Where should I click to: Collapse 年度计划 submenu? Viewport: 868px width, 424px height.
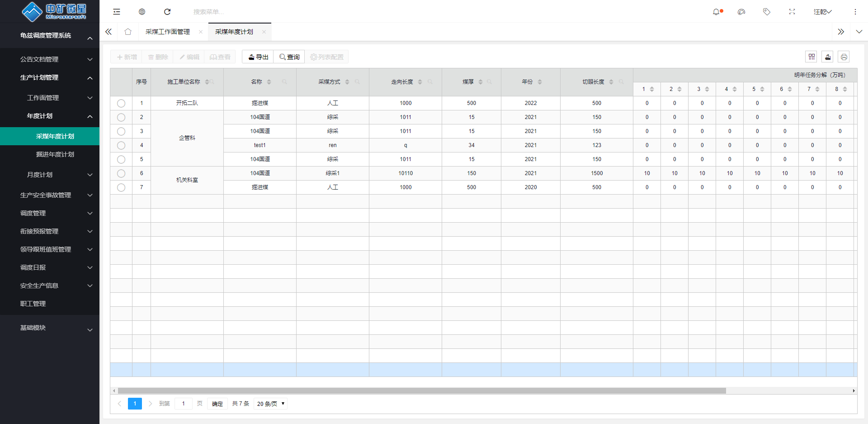pos(50,116)
